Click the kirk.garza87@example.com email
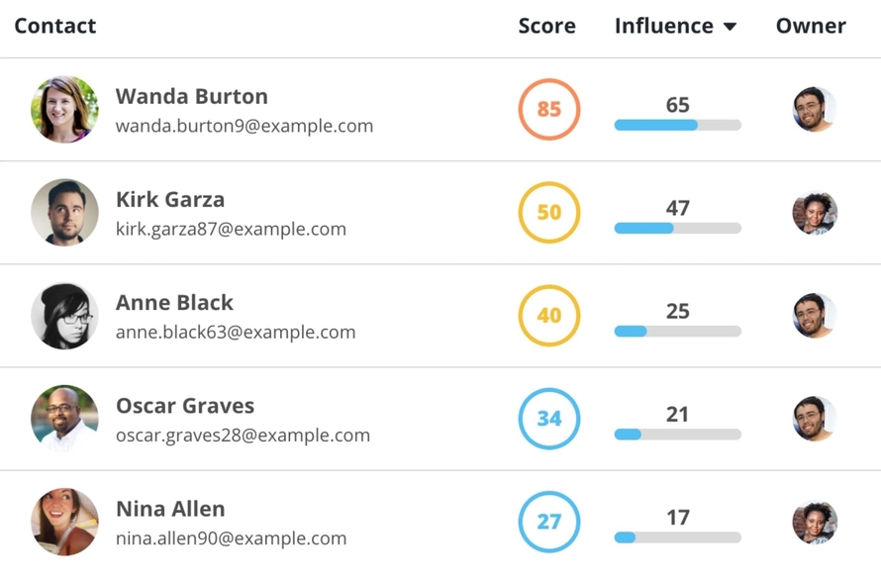 pyautogui.click(x=231, y=229)
